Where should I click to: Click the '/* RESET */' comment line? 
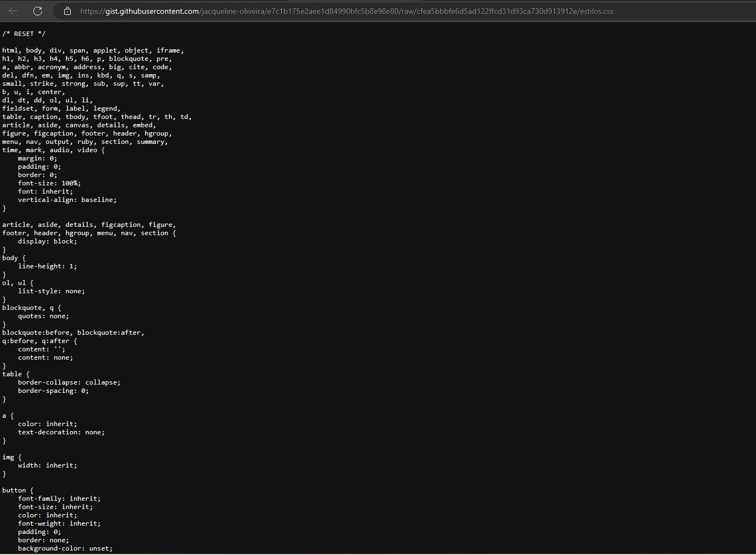(x=24, y=34)
